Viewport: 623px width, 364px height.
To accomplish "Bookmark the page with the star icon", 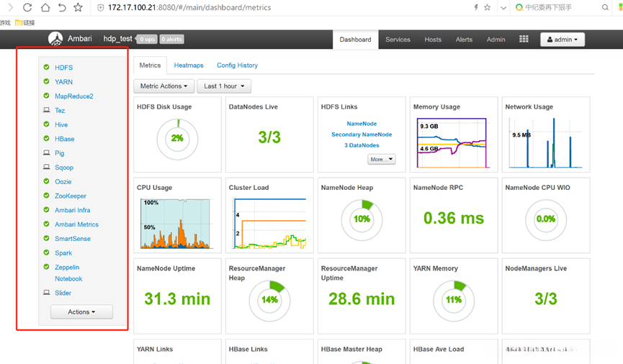I will pos(78,7).
